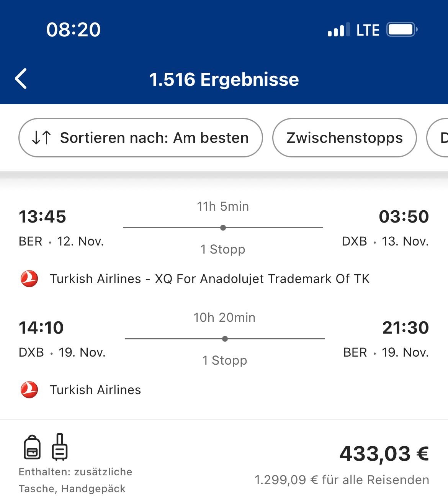448x501 pixels.
Task: Tap the backpack personal item icon
Action: [x=32, y=447]
